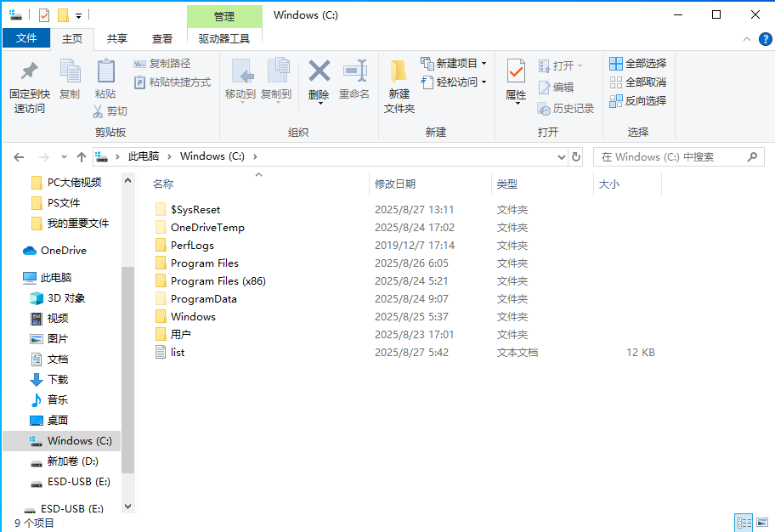Image resolution: width=775 pixels, height=532 pixels.
Task: Select 音乐 (Music) in the navigation pane
Action: pos(58,399)
